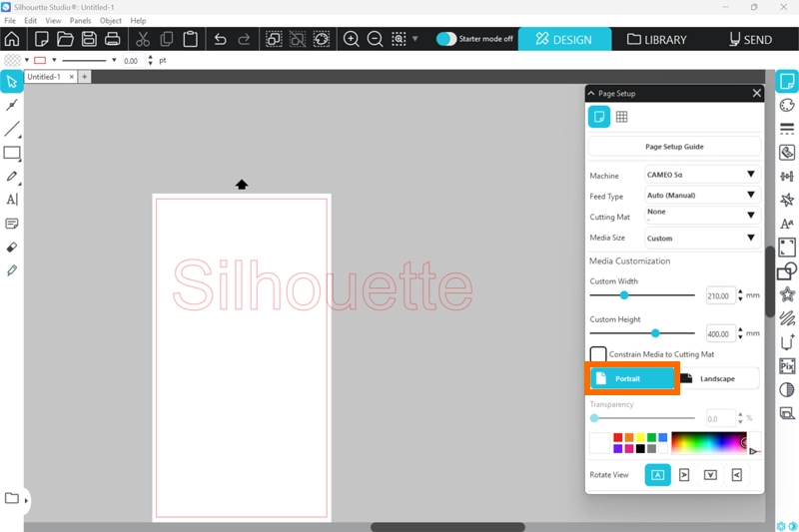
Task: Expand the Feed Type dropdown
Action: pyautogui.click(x=701, y=196)
